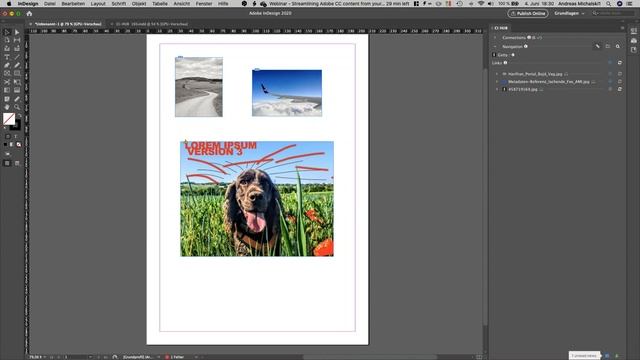This screenshot has height=360, width=640.
Task: Open the Datei menu
Action: coord(50,4)
